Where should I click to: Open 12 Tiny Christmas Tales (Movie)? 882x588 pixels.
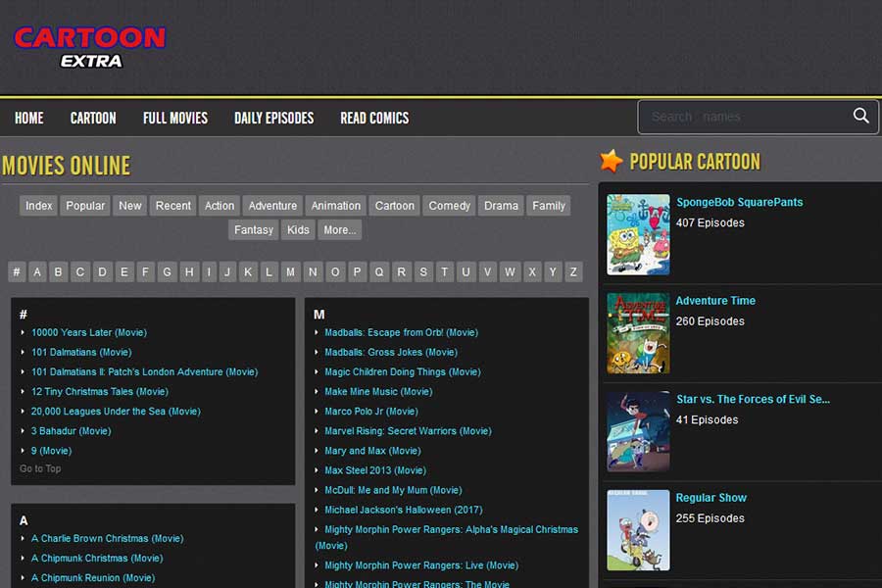point(100,392)
